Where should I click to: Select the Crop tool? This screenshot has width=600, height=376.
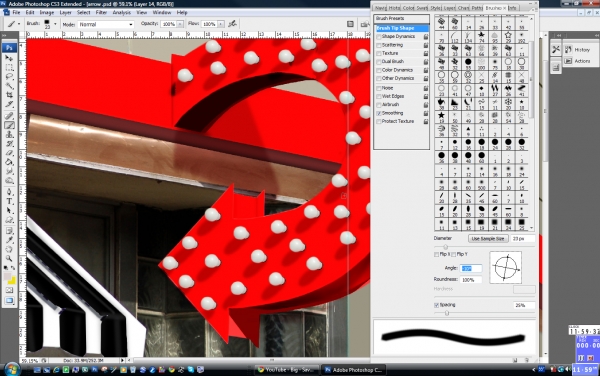coord(9,95)
